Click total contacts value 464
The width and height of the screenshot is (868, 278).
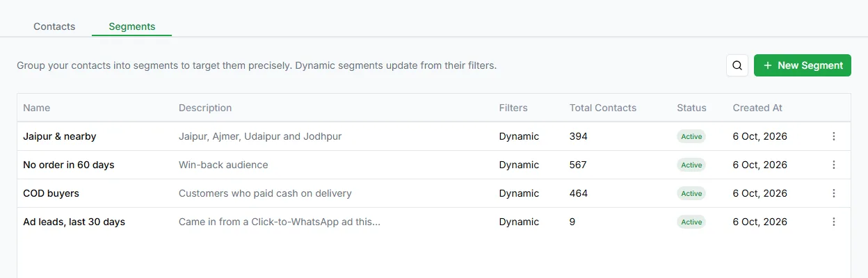pos(579,193)
